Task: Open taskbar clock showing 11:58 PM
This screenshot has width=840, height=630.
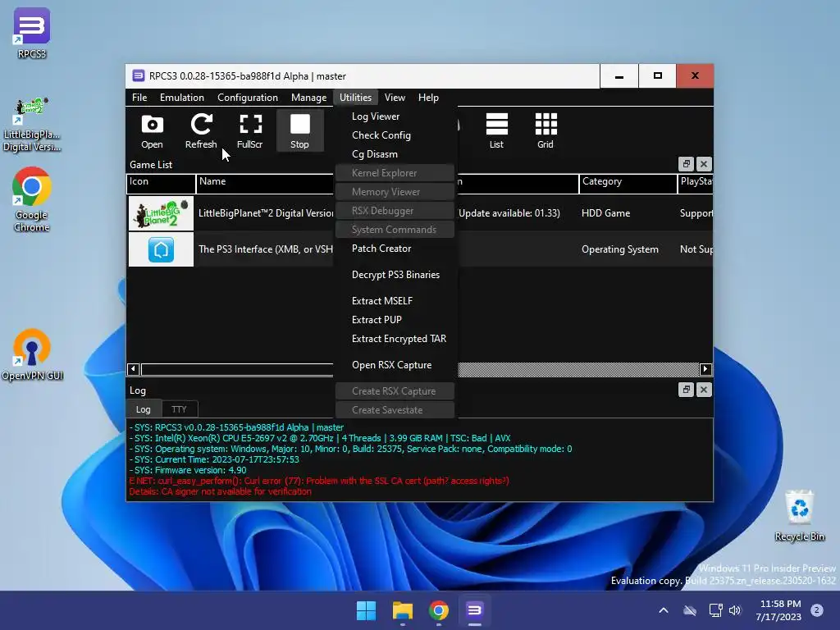Action: (x=778, y=610)
